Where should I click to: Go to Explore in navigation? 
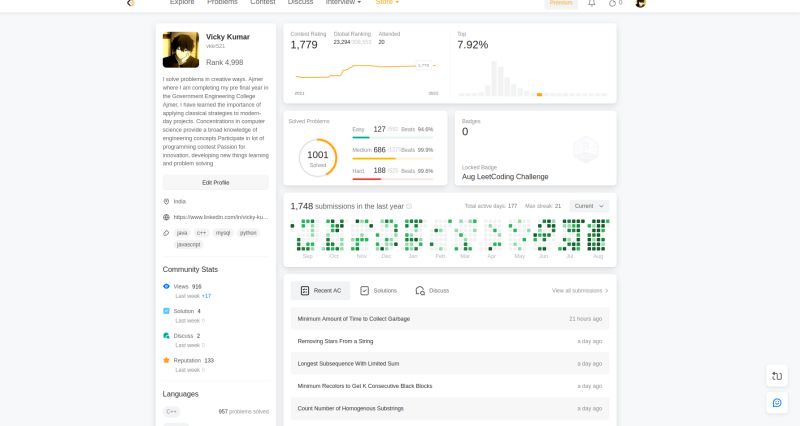coord(182,3)
